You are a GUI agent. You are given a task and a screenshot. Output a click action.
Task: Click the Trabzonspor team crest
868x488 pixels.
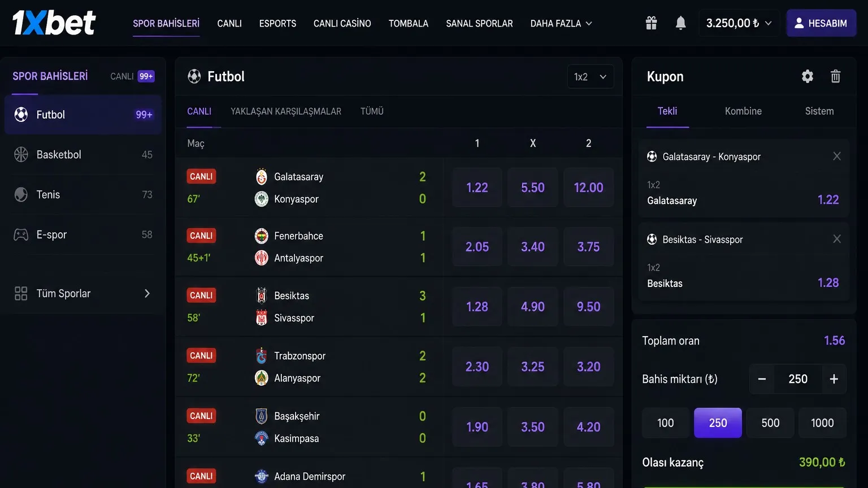tap(261, 356)
